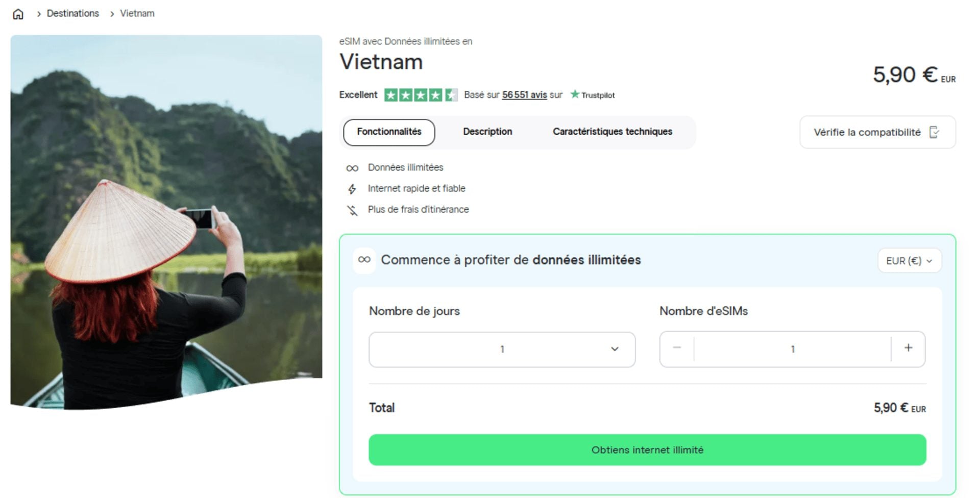Open the Nombre de jours selector
980x498 pixels.
[x=502, y=349]
